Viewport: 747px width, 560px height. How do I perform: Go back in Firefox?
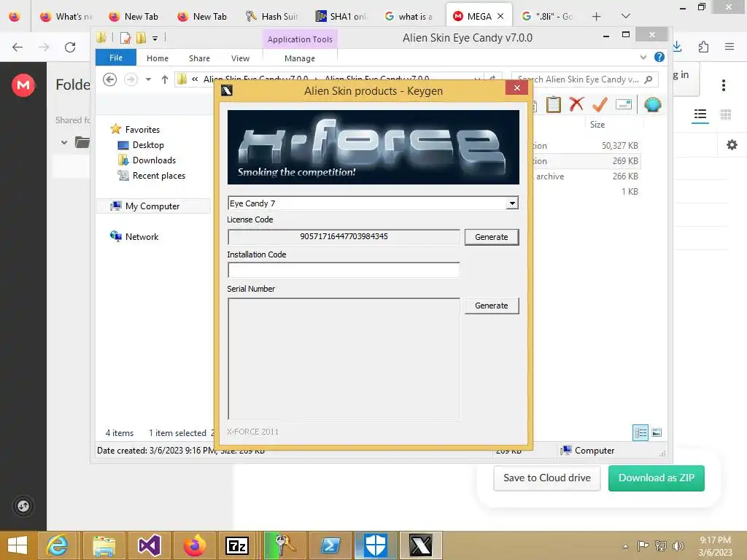18,47
